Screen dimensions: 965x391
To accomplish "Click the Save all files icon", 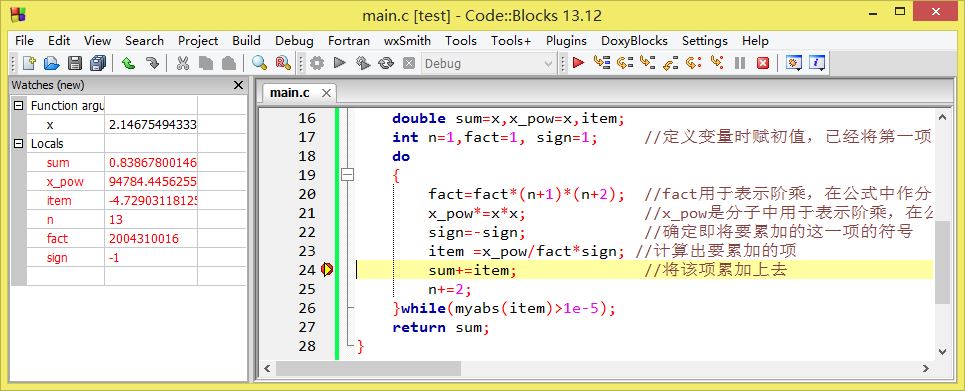I will 98,63.
